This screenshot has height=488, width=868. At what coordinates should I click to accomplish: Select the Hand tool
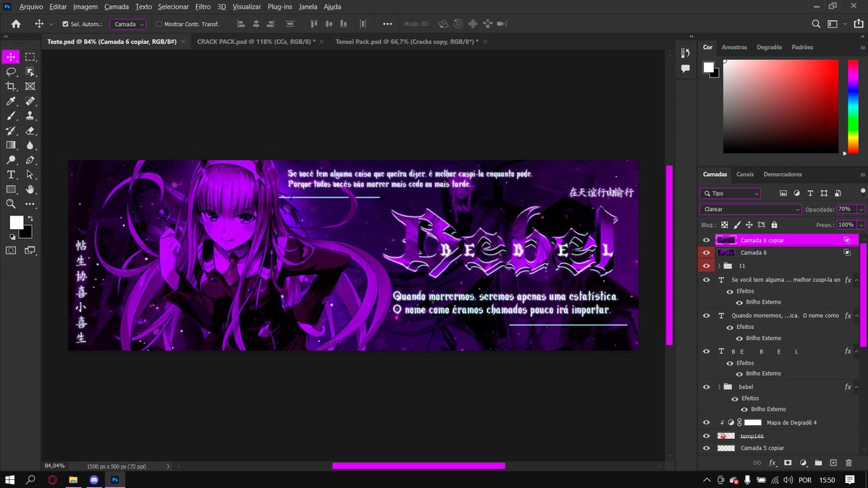point(30,189)
